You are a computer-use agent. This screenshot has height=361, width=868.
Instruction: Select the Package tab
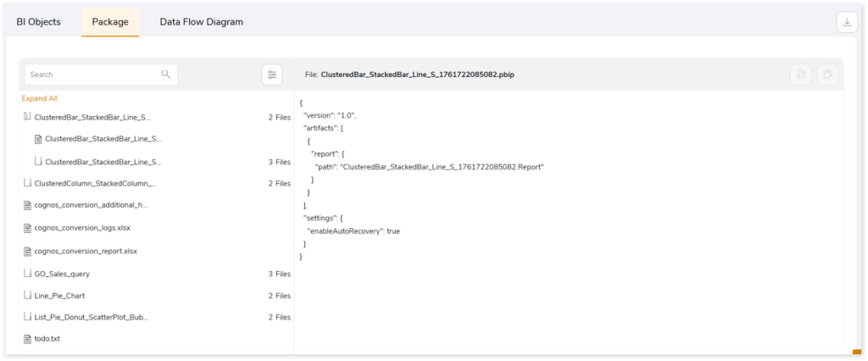click(x=110, y=22)
